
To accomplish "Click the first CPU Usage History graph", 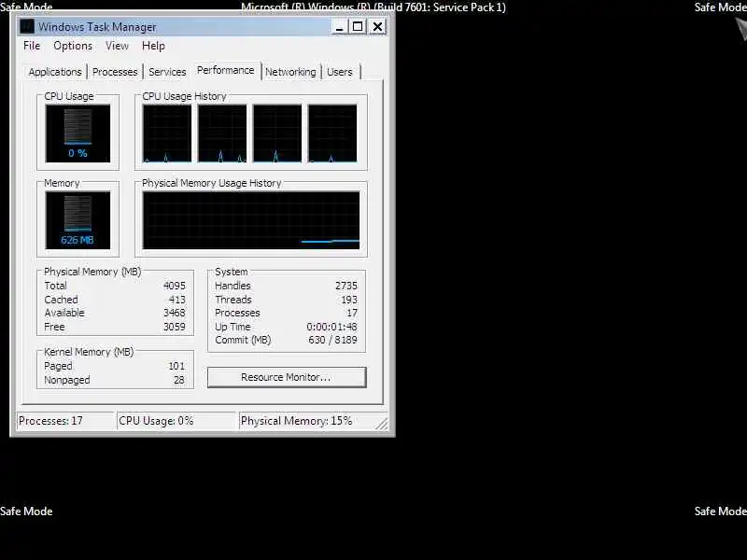I will (x=167, y=133).
